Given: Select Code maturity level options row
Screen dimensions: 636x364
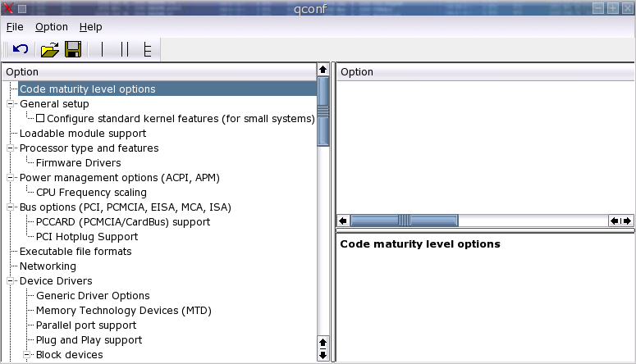Looking at the screenshot, I should [x=167, y=89].
